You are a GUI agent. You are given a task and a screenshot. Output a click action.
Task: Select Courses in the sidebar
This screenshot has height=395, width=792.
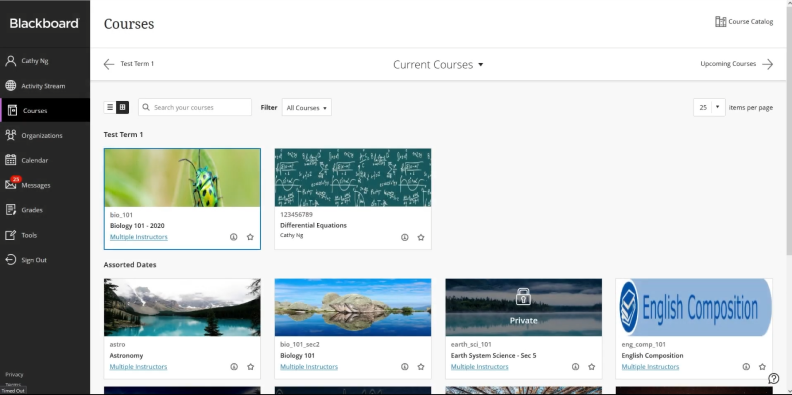tap(45, 111)
